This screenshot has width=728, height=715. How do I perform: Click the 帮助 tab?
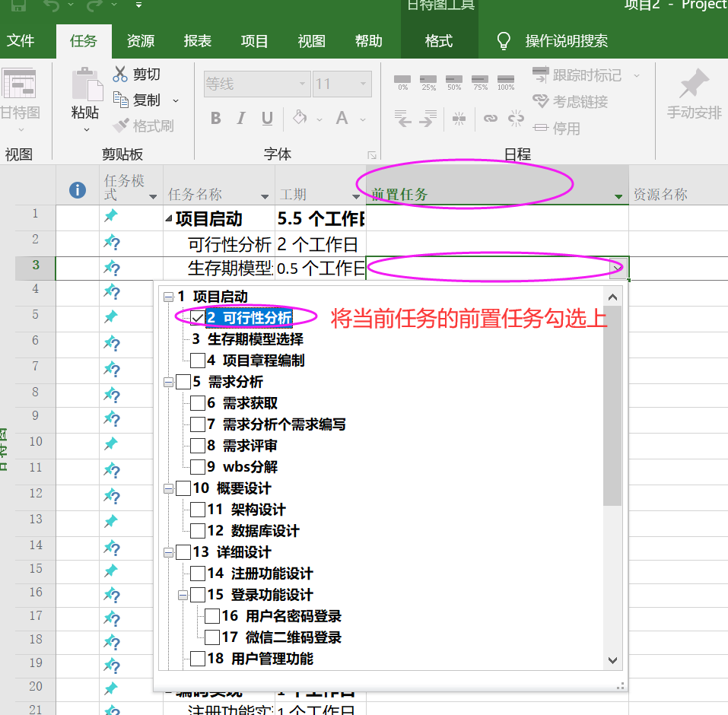369,41
